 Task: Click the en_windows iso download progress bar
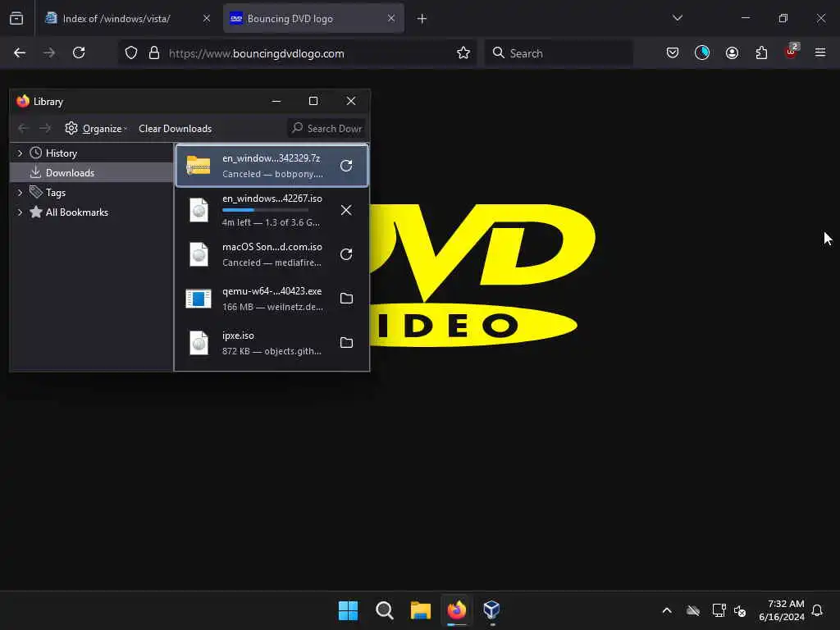266,210
